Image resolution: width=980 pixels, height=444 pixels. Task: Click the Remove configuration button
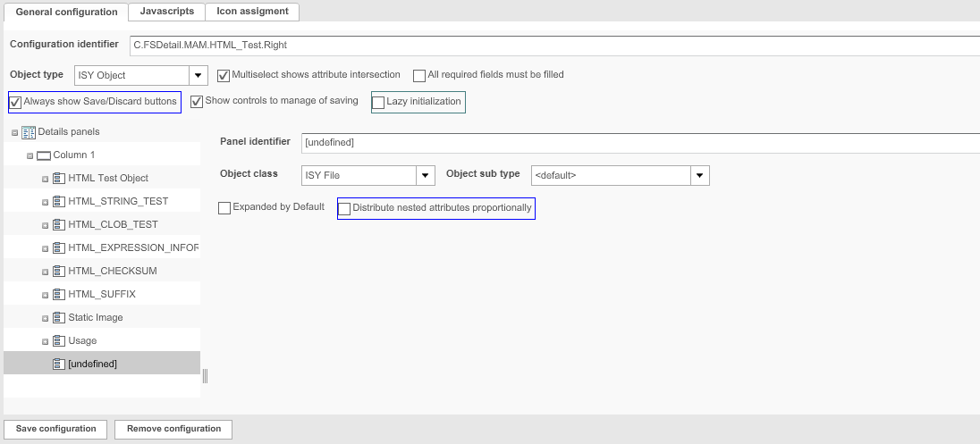[x=173, y=429]
